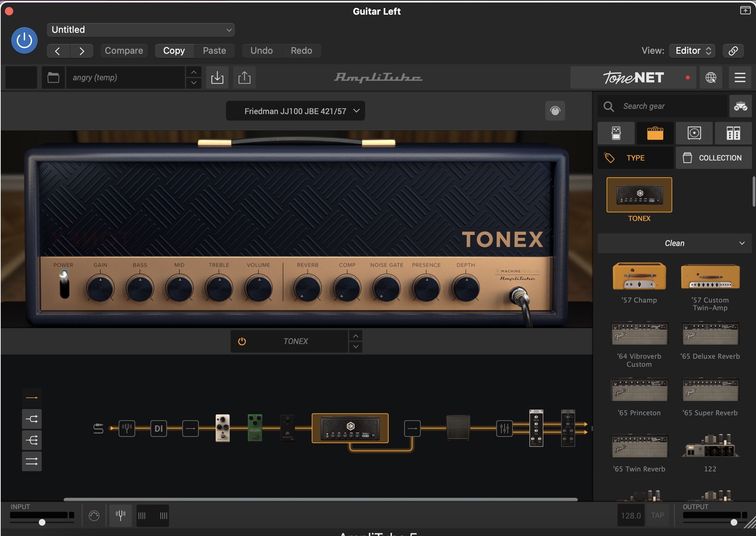The width and height of the screenshot is (756, 536).
Task: Select the dual parallel routing layout icon
Action: [x=32, y=461]
